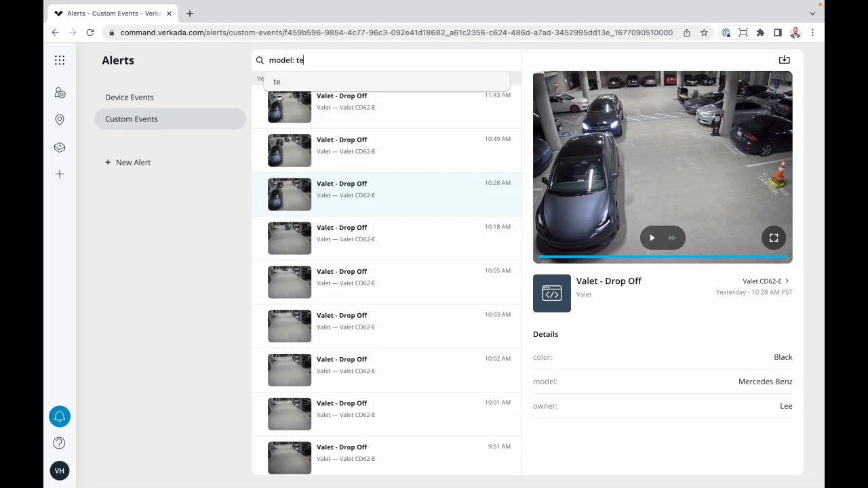Open the alerts bell icon
Viewport: 868px width, 488px height.
tap(60, 416)
